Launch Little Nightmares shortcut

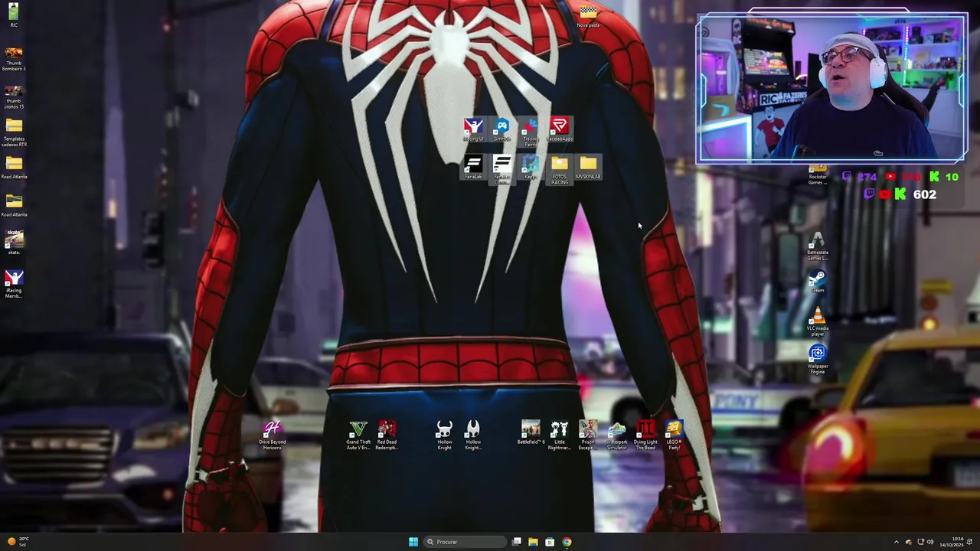(x=559, y=435)
